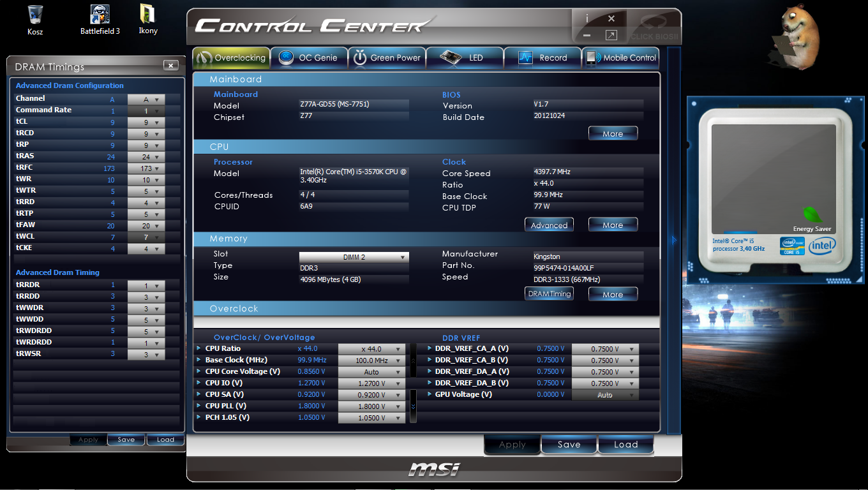The width and height of the screenshot is (868, 490).
Task: Open the CPU Ratio x 44.0 dropdown
Action: 371,349
